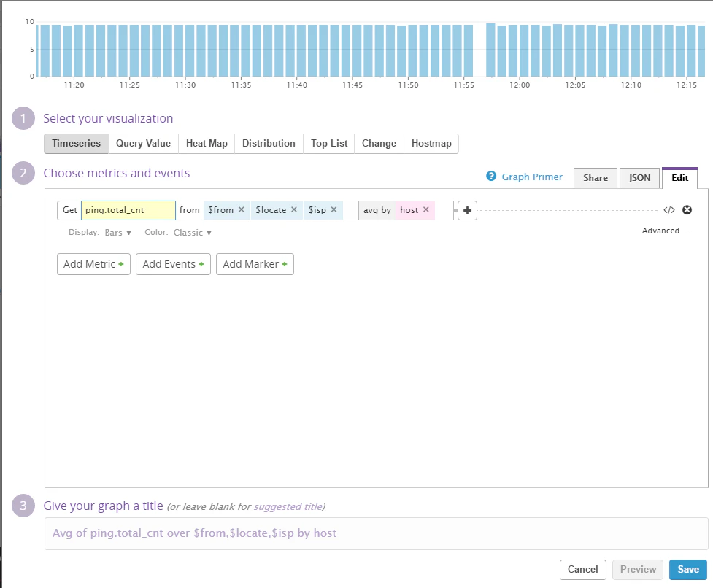
Task: Switch to Change visualization
Action: [x=379, y=144]
